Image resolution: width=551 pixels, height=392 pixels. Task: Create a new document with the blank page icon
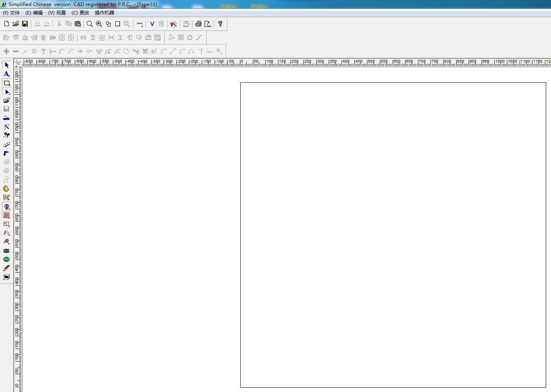pyautogui.click(x=6, y=24)
